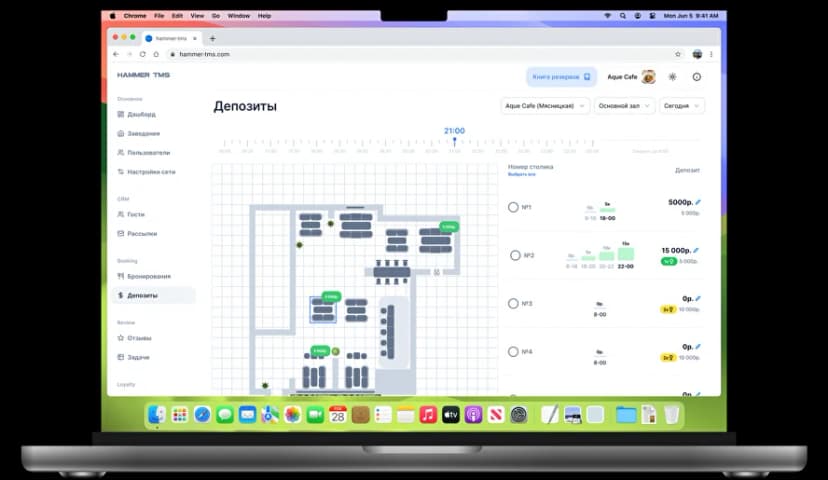828x480 pixels.
Task: Edit deposit for table №2 with pencil icon
Action: tap(696, 250)
